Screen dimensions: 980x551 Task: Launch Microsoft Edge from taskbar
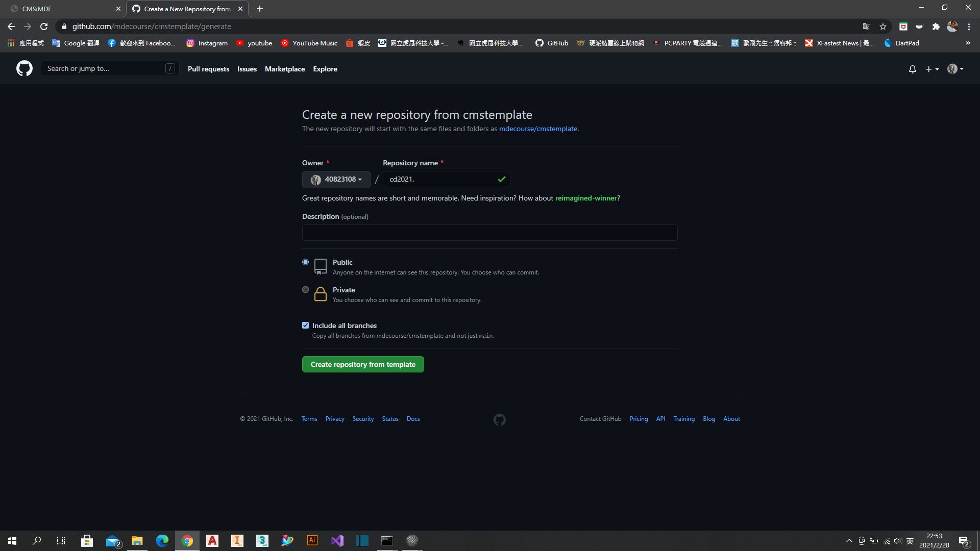tap(162, 541)
